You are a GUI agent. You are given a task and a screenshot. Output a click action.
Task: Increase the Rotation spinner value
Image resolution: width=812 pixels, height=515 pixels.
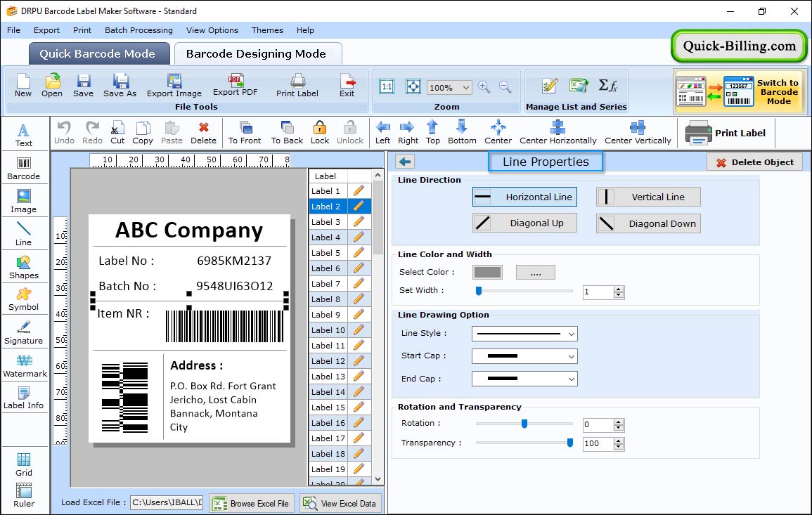point(619,422)
